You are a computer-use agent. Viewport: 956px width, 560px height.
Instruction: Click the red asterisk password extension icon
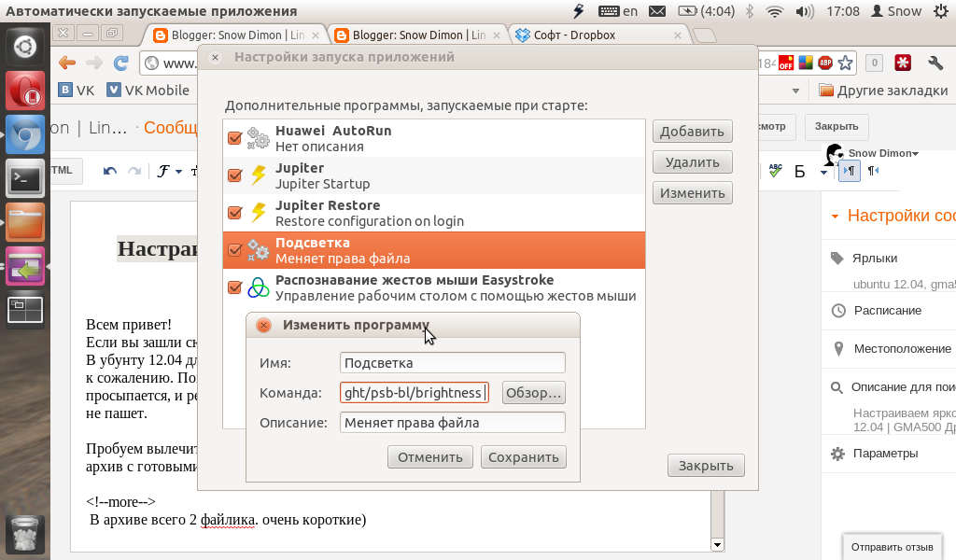tap(903, 63)
